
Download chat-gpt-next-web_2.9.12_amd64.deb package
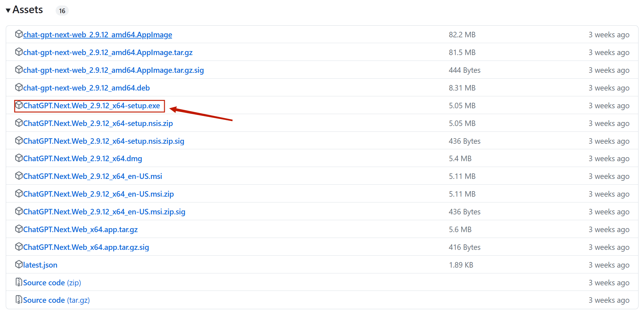tap(86, 88)
